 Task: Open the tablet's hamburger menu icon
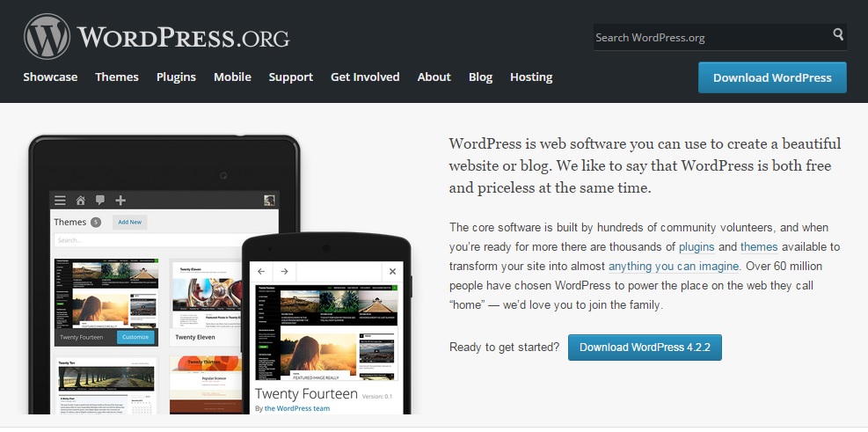(x=60, y=201)
